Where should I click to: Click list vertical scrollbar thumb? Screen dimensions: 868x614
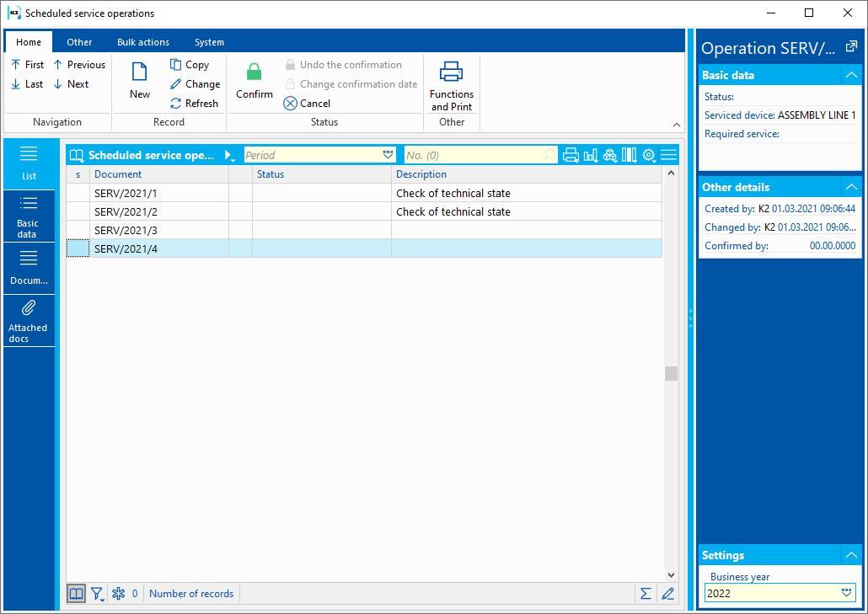click(671, 373)
